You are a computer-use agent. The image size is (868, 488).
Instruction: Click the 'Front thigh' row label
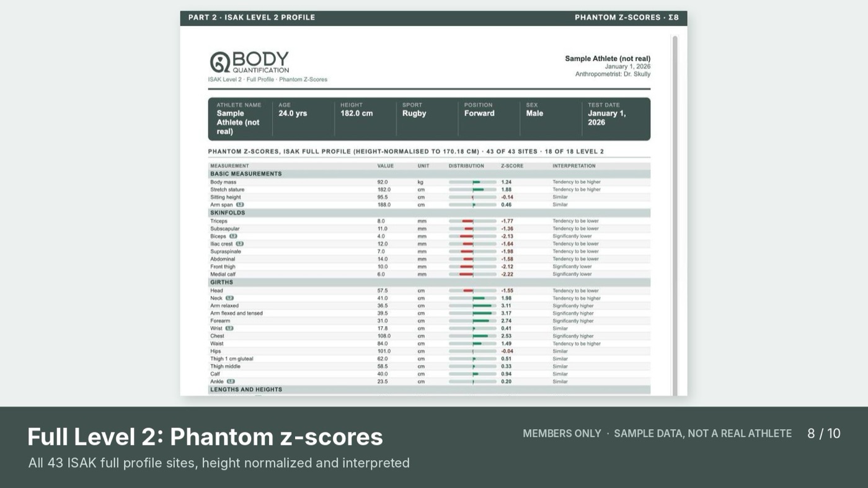pyautogui.click(x=223, y=267)
